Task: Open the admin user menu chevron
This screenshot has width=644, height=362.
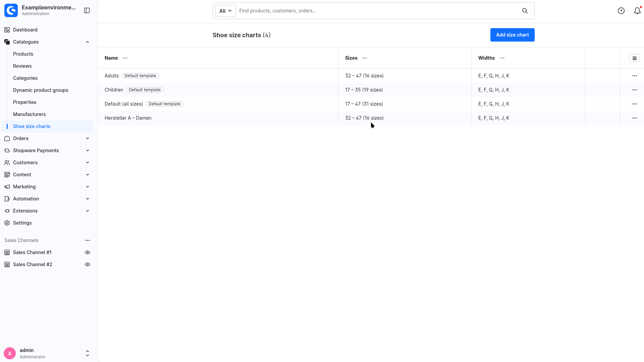Action: coord(88,353)
